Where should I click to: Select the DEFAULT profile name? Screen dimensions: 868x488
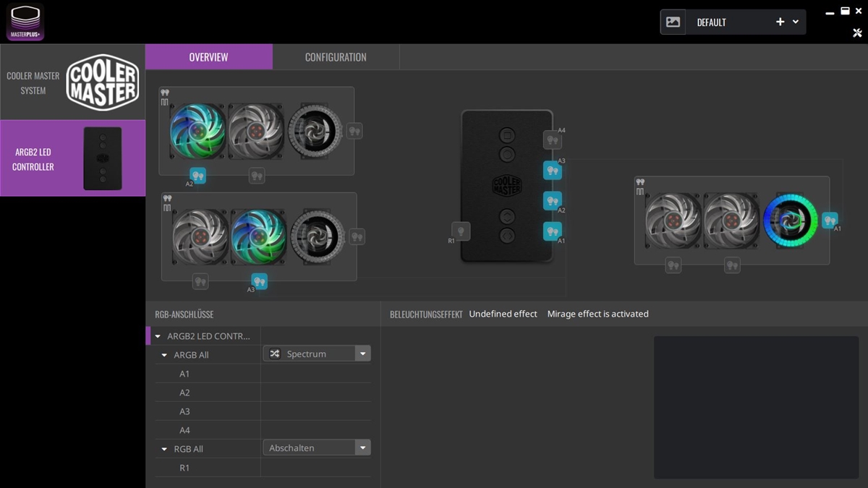pos(711,22)
